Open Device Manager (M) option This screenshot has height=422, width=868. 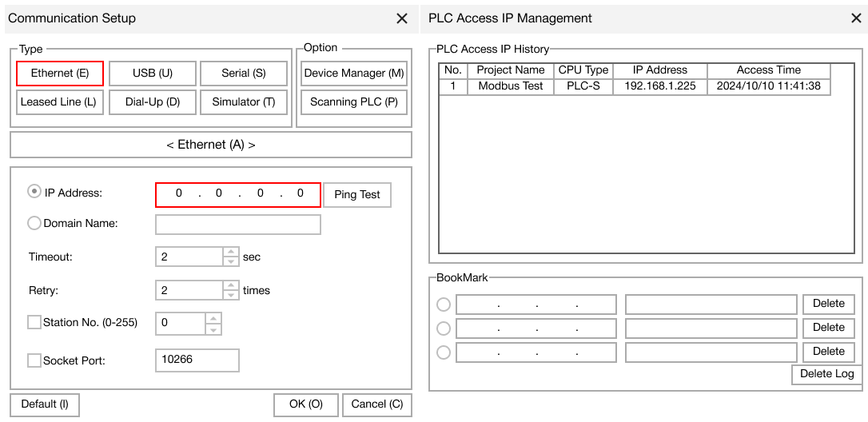353,74
